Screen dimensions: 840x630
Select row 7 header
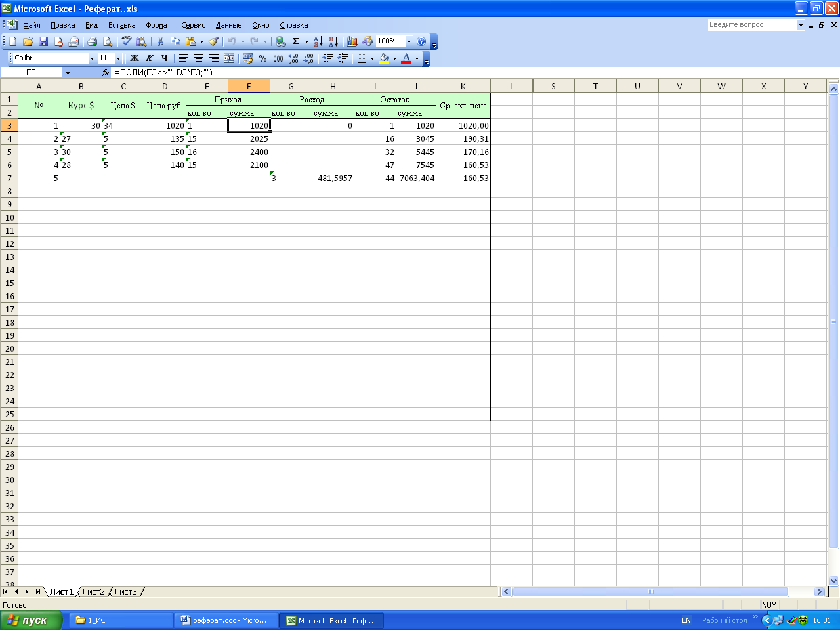(9, 178)
